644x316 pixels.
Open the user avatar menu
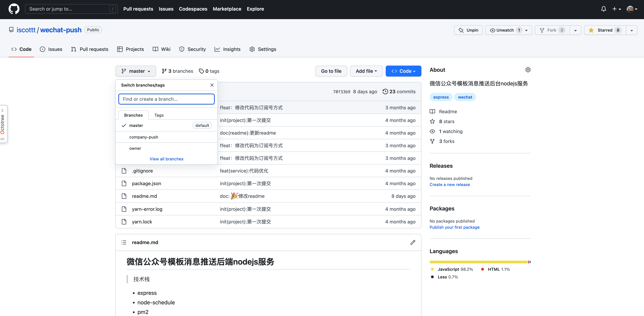[632, 9]
